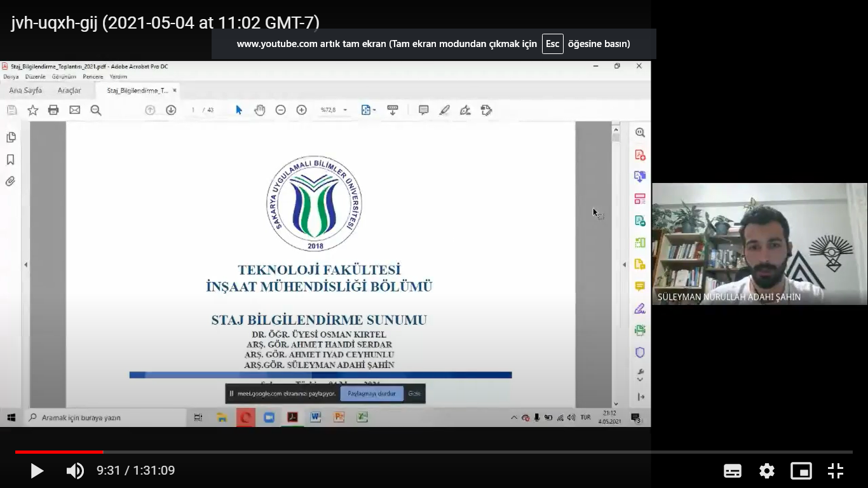This screenshot has height=488, width=868.
Task: Switch to the Ana Sayfa tab
Action: click(25, 90)
